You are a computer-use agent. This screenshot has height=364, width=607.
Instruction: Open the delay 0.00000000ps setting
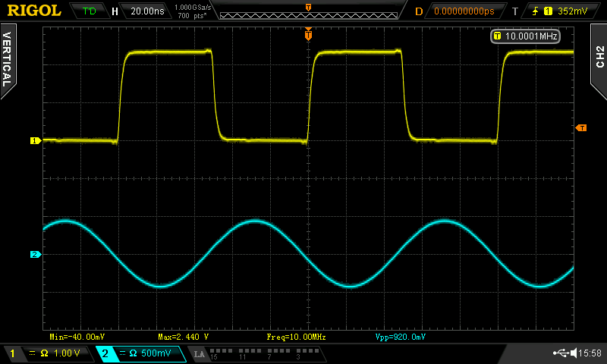tap(467, 11)
